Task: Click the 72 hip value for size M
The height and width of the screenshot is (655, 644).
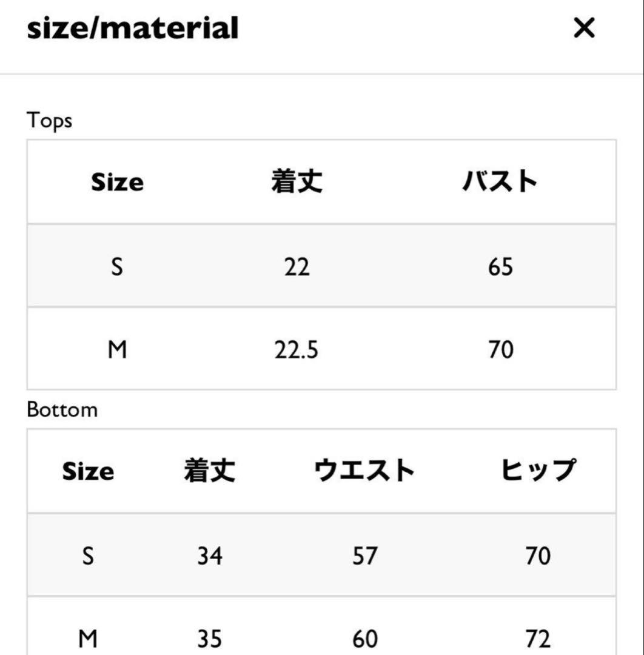Action: 535,638
